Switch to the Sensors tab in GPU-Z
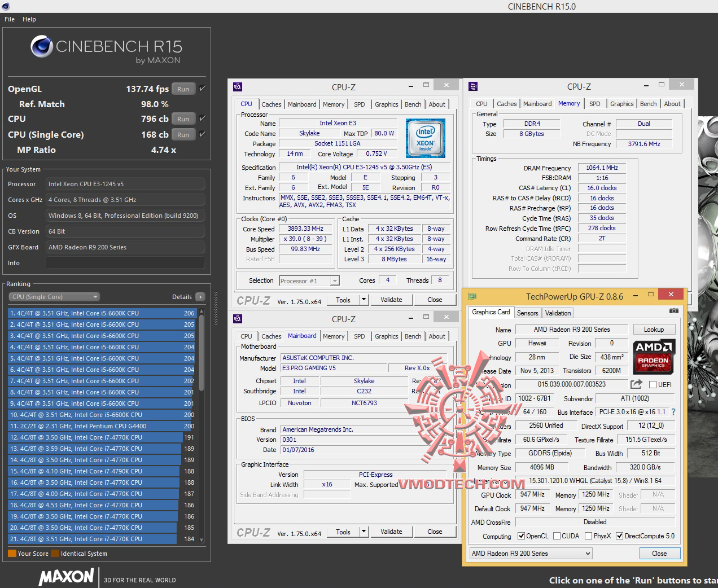Viewport: 718px width, 588px height. pos(527,313)
